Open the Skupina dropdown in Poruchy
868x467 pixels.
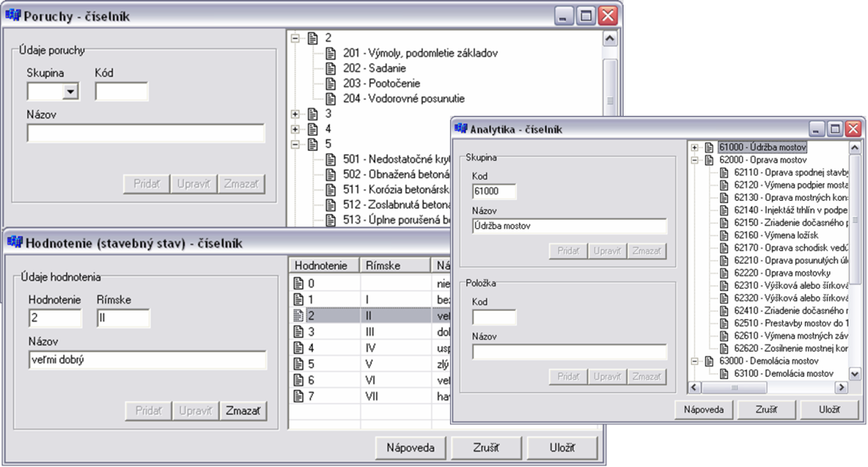[70, 91]
